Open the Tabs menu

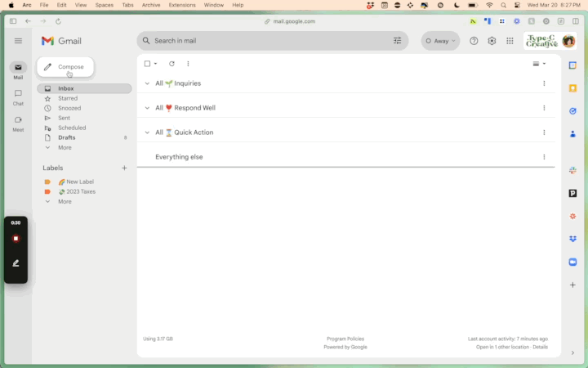pyautogui.click(x=127, y=5)
